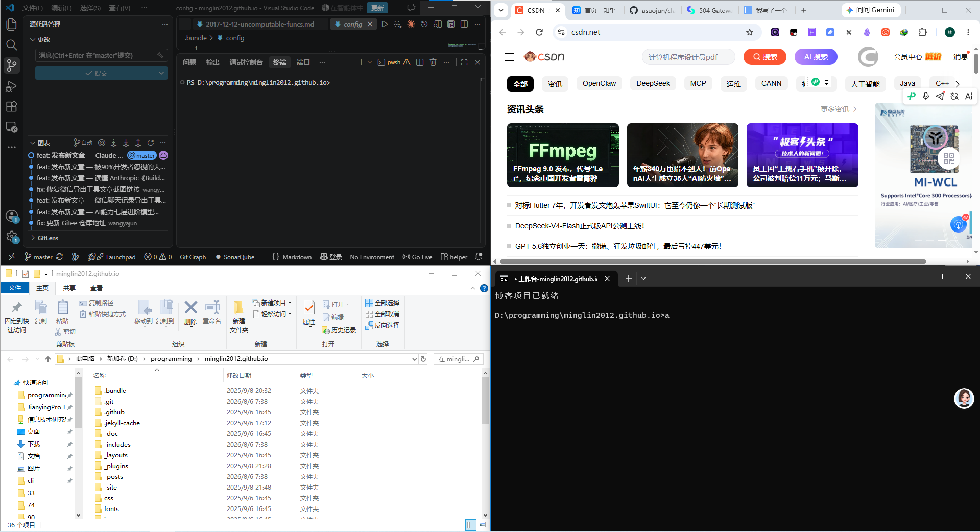Click the purple AI 搜索 button on CSDN

pyautogui.click(x=816, y=57)
